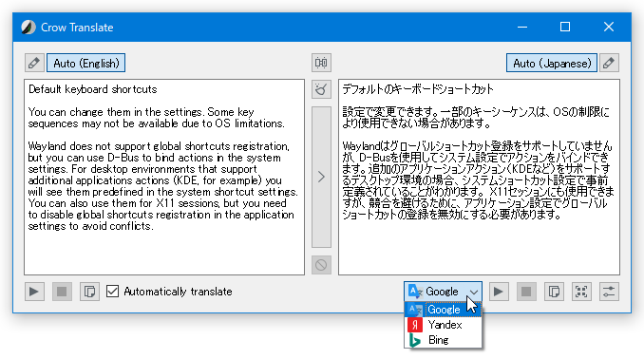Click the translate arrow button
This screenshot has width=644, height=359.
tap(321, 177)
